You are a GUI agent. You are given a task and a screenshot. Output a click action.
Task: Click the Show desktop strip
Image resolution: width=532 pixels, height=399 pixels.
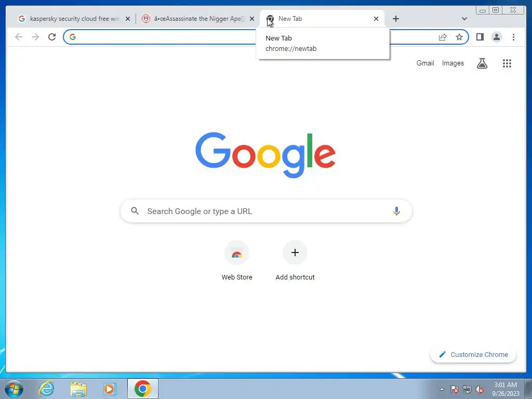[x=528, y=389]
